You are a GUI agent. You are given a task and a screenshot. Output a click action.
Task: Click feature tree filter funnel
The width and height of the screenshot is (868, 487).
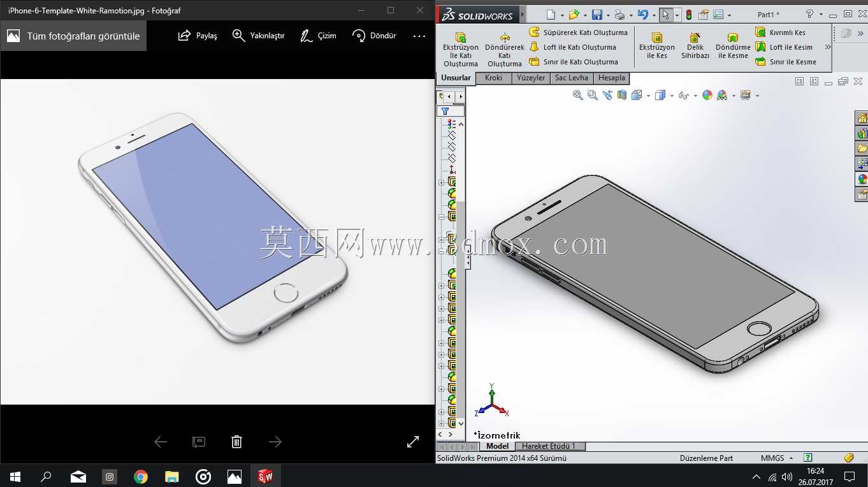point(445,111)
